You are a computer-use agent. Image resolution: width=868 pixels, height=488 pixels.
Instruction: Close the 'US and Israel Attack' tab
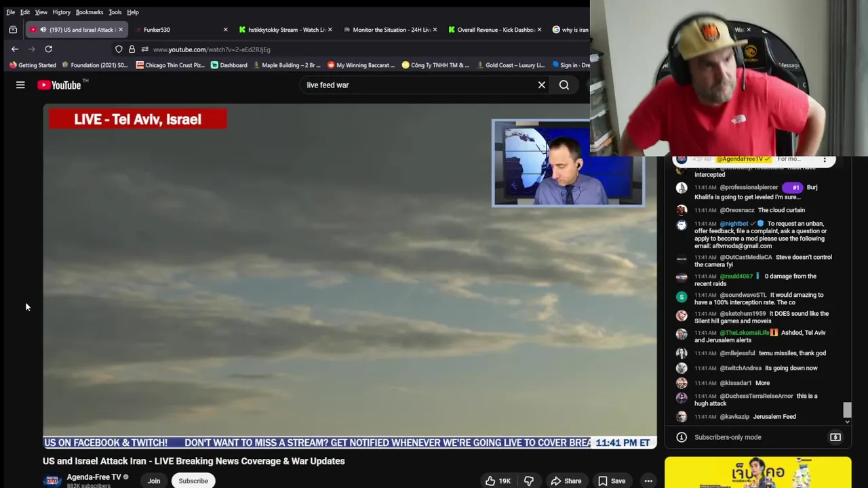coord(121,30)
